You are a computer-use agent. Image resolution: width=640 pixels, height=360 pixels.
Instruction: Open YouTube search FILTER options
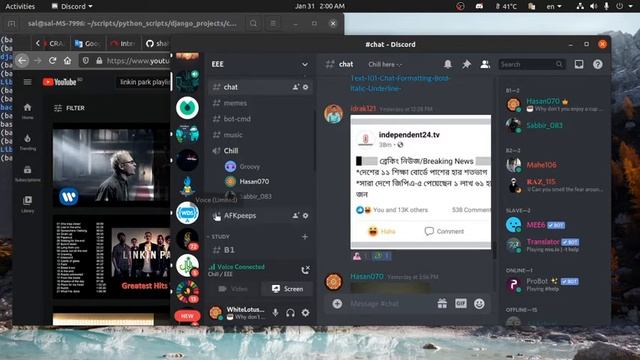(69, 108)
